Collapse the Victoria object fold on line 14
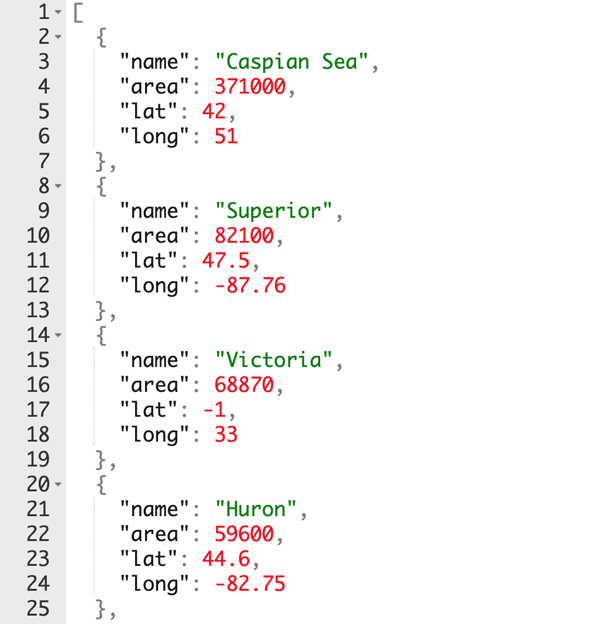 point(58,335)
